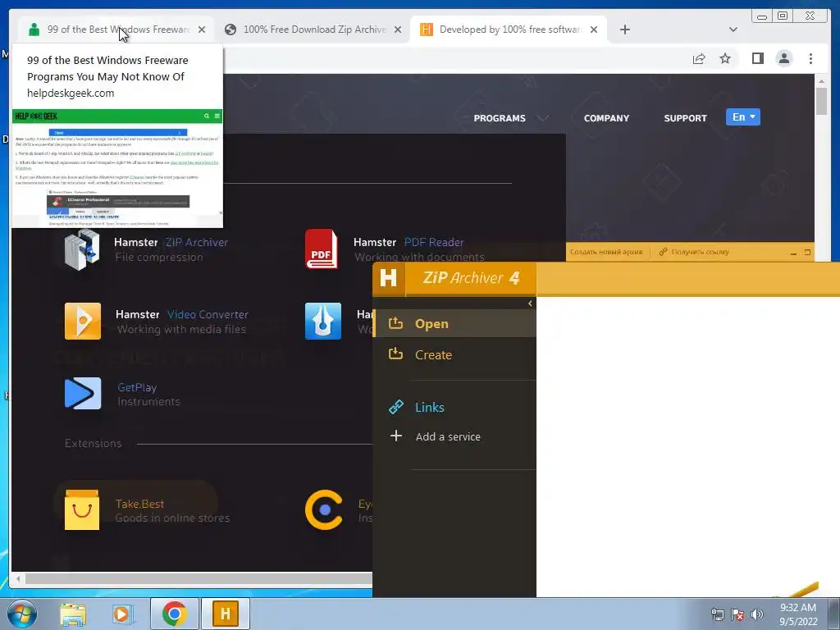This screenshot has height=630, width=840.
Task: Click the PROGRAMS menu label
Action: click(500, 118)
